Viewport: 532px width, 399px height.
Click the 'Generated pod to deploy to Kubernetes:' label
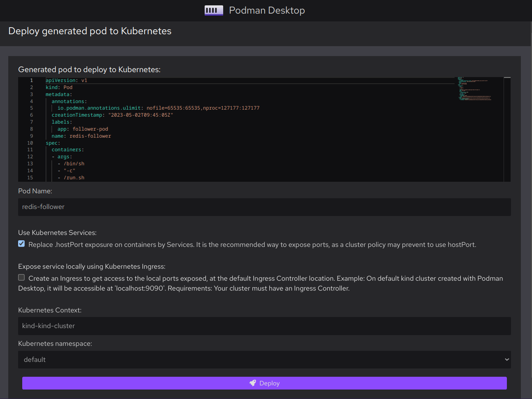tap(89, 70)
